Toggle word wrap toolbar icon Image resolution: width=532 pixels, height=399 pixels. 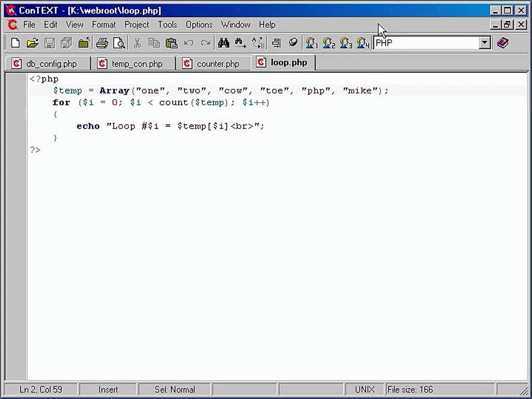tap(276, 43)
